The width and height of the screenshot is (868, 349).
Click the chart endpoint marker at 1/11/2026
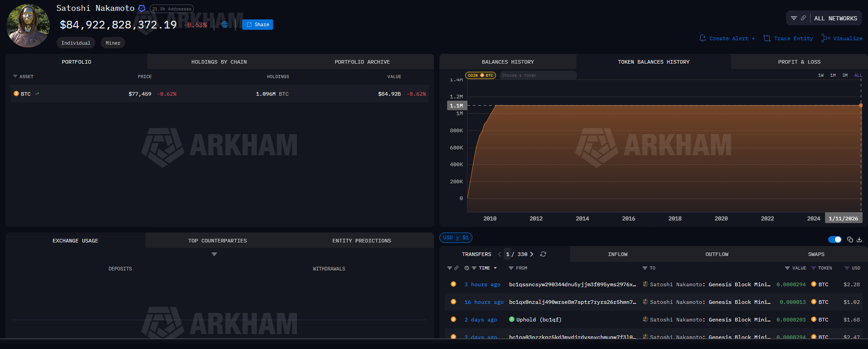pos(861,105)
